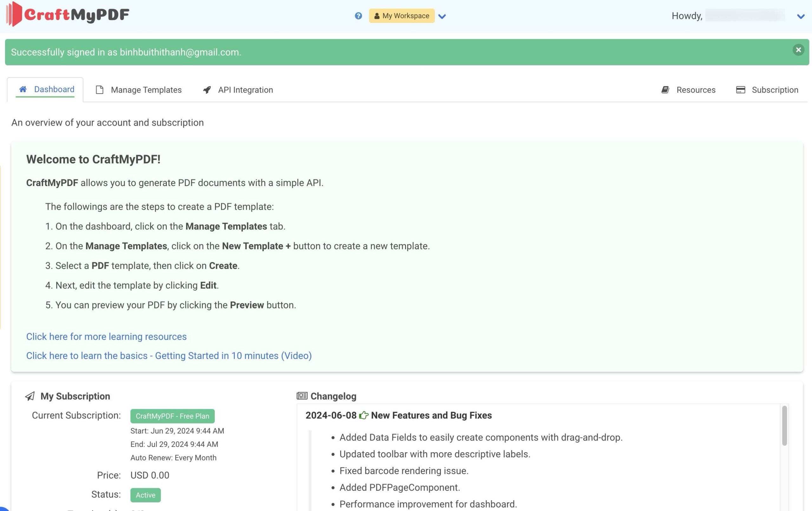Click the My Workspace button
812x511 pixels.
pos(402,16)
